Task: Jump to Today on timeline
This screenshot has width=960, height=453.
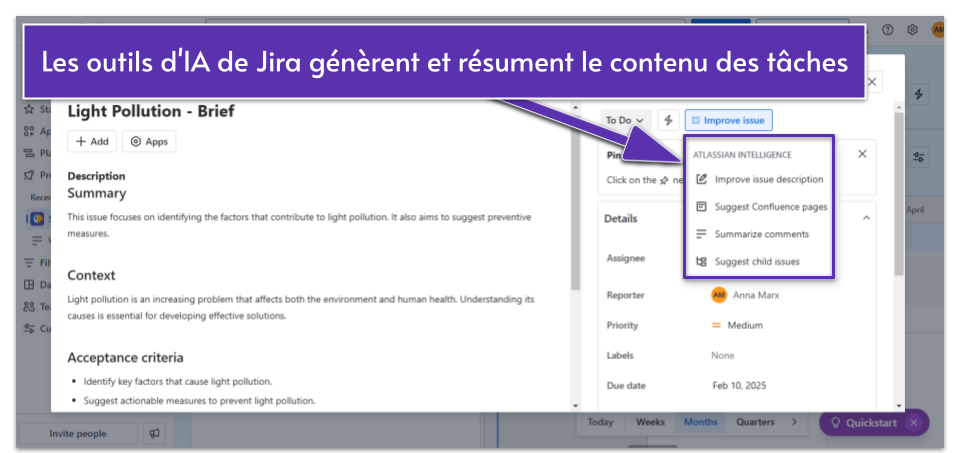Action: (x=600, y=422)
